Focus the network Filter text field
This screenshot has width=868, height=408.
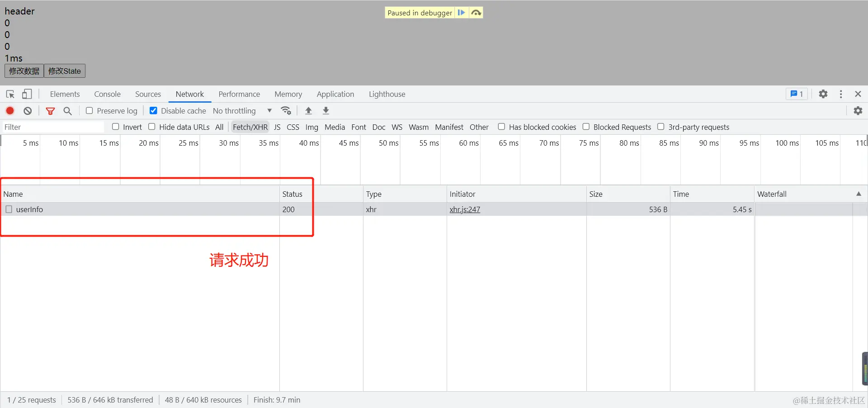point(53,127)
